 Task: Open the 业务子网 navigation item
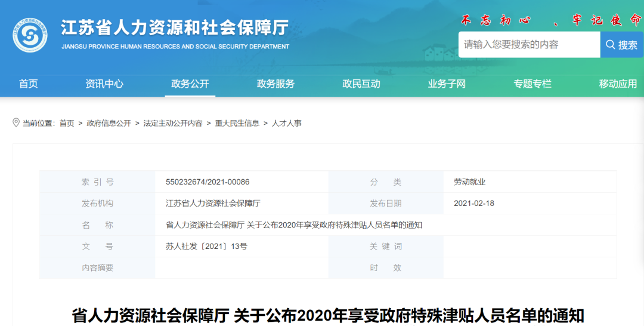(447, 84)
